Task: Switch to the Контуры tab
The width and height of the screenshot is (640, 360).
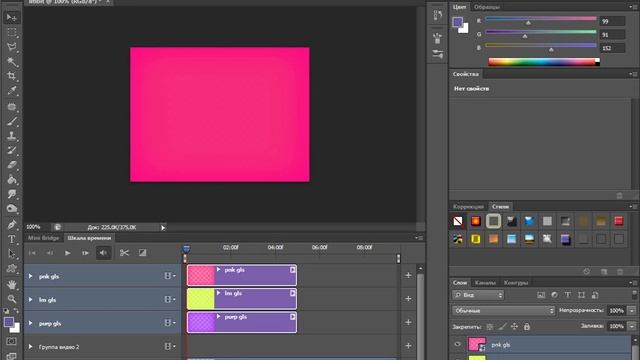Action: (x=516, y=282)
